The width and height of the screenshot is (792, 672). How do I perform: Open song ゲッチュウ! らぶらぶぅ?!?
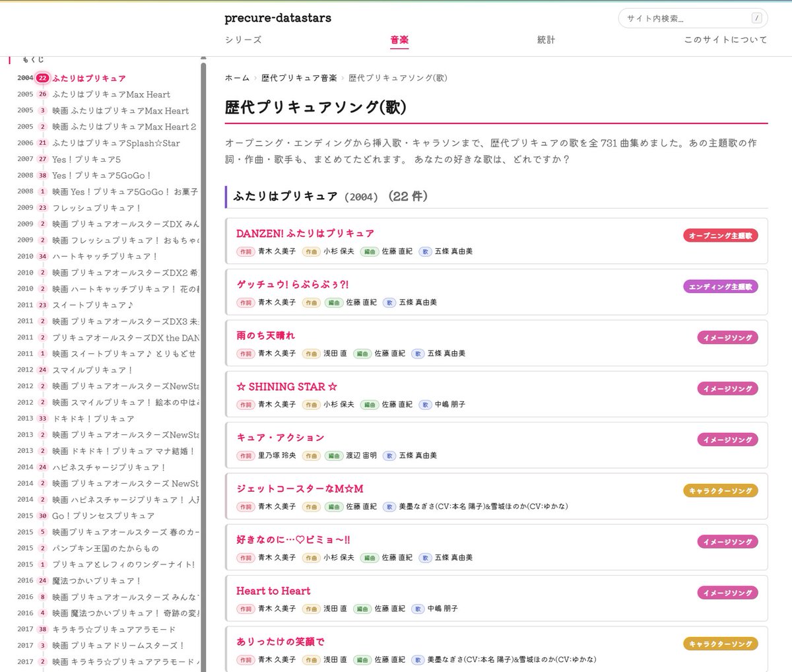click(x=292, y=285)
